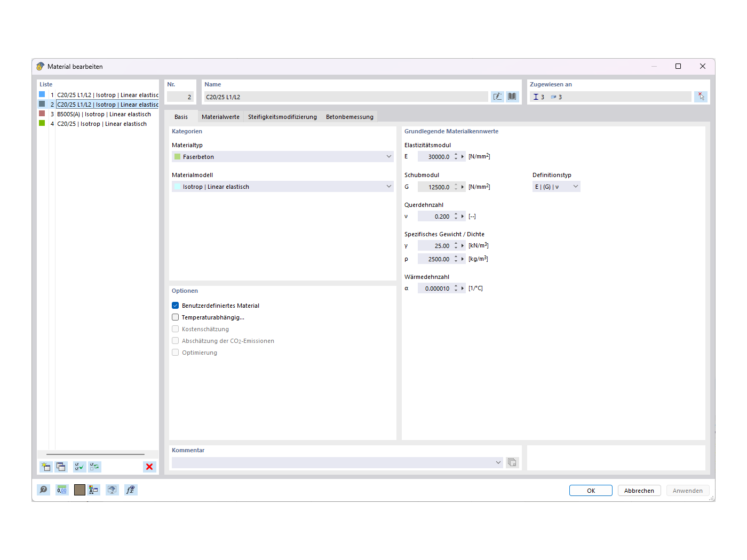Enable Temperaturabhängig option
This screenshot has width=747, height=560.
[x=175, y=317]
